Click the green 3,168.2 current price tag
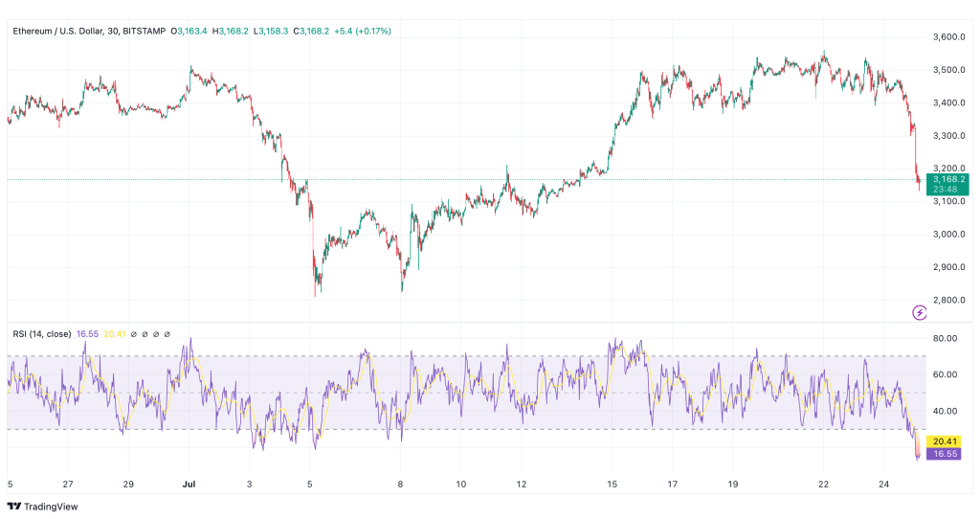 pos(947,179)
